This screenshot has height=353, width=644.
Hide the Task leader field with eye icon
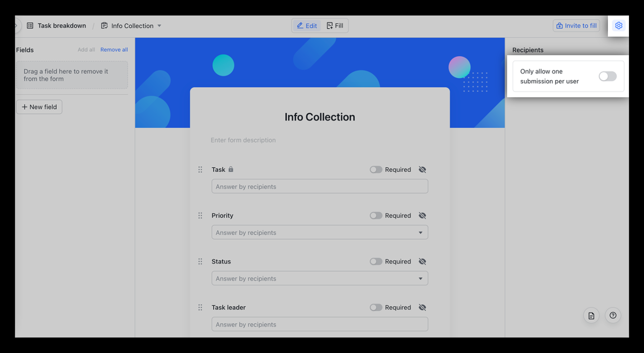(422, 307)
